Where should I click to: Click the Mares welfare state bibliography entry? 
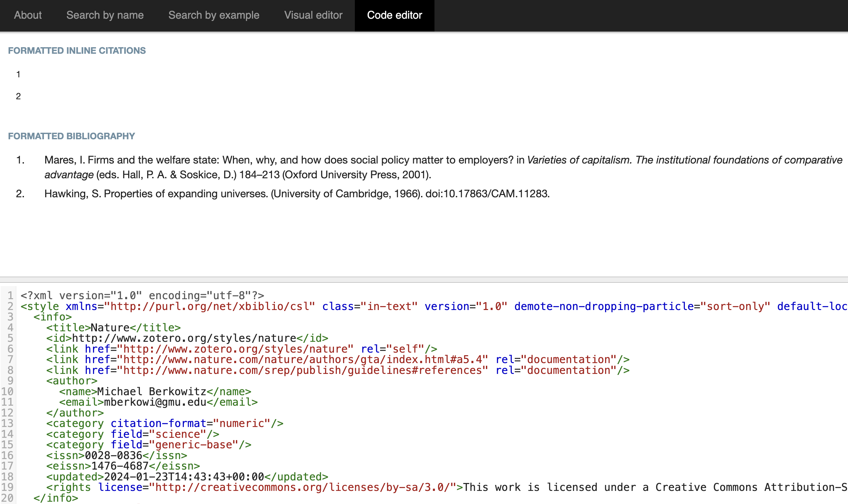(443, 167)
